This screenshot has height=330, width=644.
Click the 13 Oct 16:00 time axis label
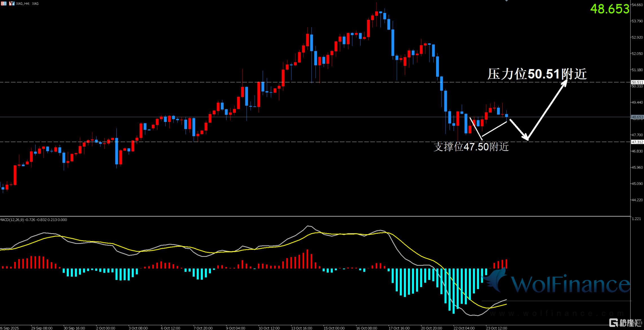(302, 328)
